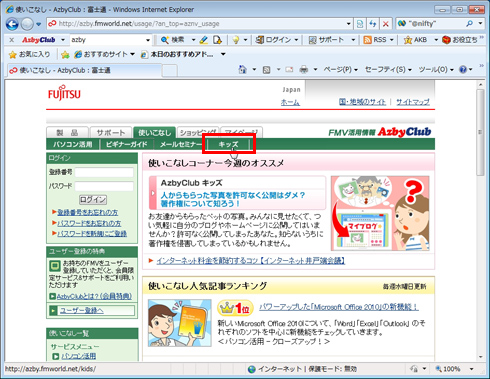This screenshot has height=379, width=490.
Task: Refresh the page using the refresh icon
Action: 372,24
